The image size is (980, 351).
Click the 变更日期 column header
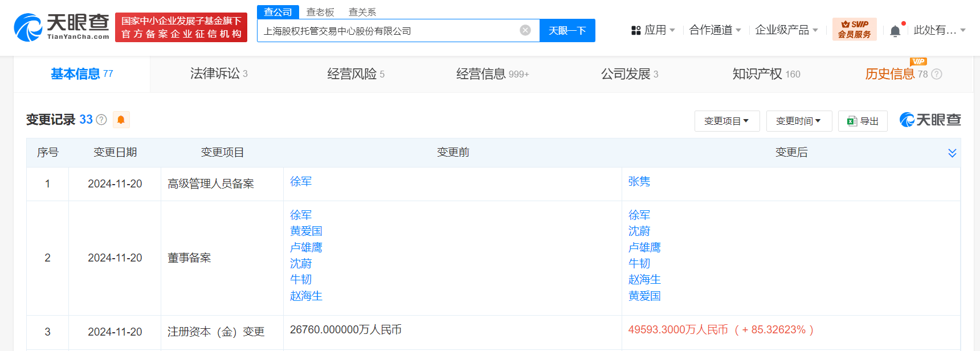(115, 152)
